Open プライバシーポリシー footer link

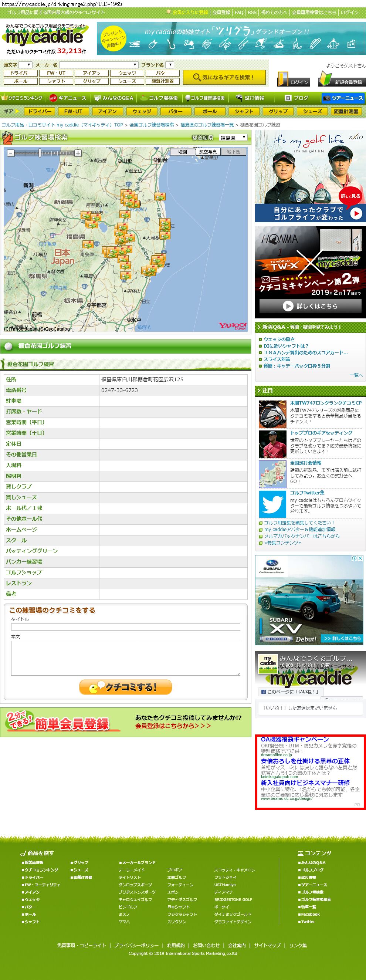(x=136, y=945)
